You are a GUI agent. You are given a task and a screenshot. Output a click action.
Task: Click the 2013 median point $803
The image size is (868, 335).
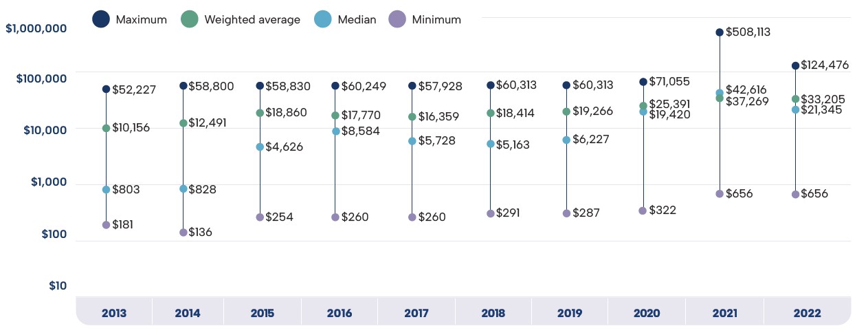pyautogui.click(x=107, y=190)
